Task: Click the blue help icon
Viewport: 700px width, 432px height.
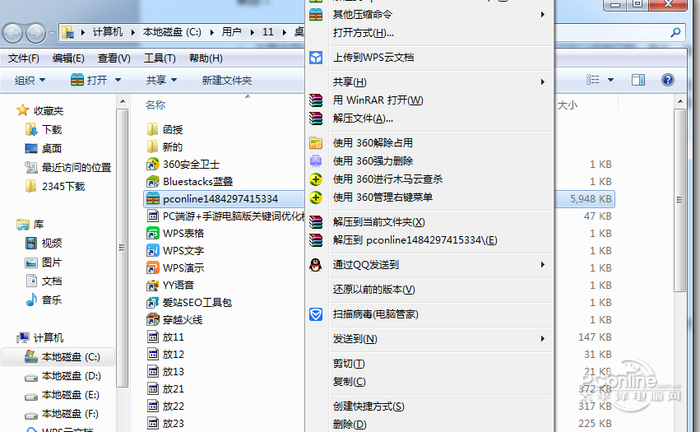Action: (x=667, y=80)
